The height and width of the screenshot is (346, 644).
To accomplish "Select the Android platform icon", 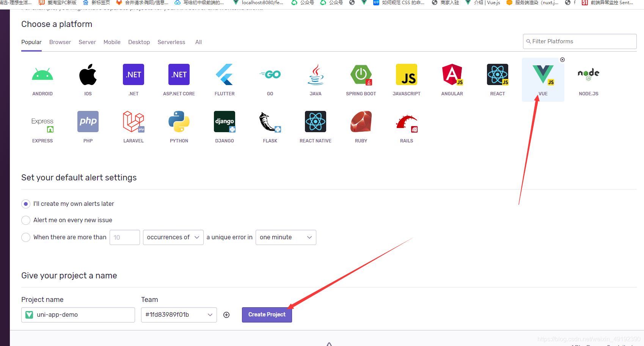I will click(42, 74).
